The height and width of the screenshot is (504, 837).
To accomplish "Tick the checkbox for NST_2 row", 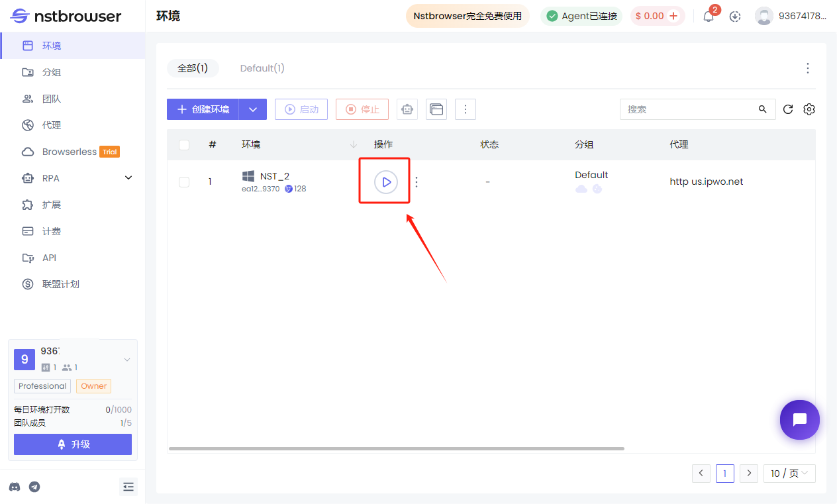I will 184,182.
